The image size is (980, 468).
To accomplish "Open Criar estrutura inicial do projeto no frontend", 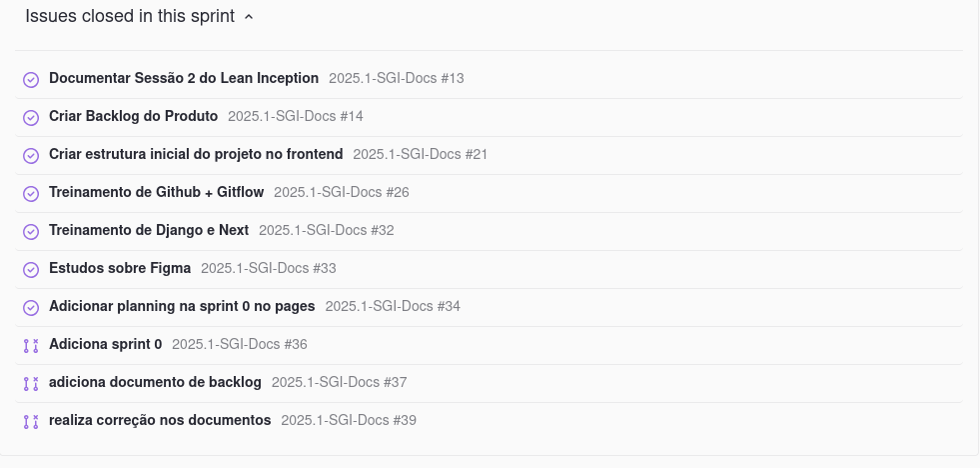I will [x=196, y=154].
